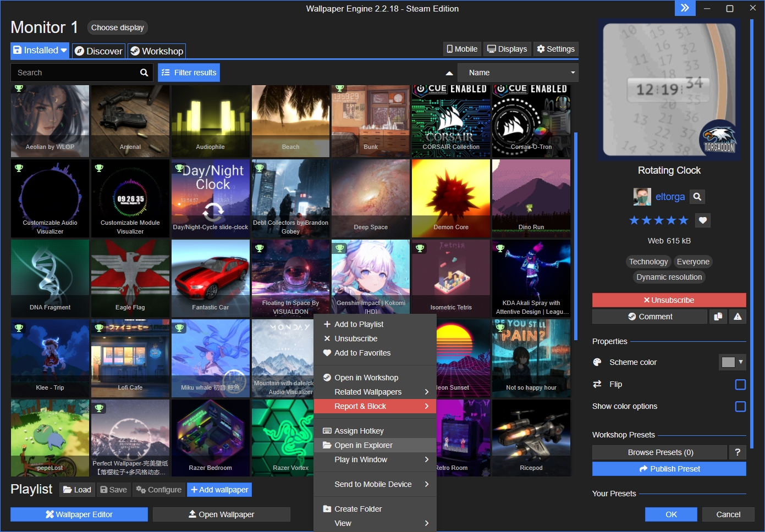Image resolution: width=765 pixels, height=532 pixels.
Task: Select the Dino Run wallpaper
Action: pos(531,198)
